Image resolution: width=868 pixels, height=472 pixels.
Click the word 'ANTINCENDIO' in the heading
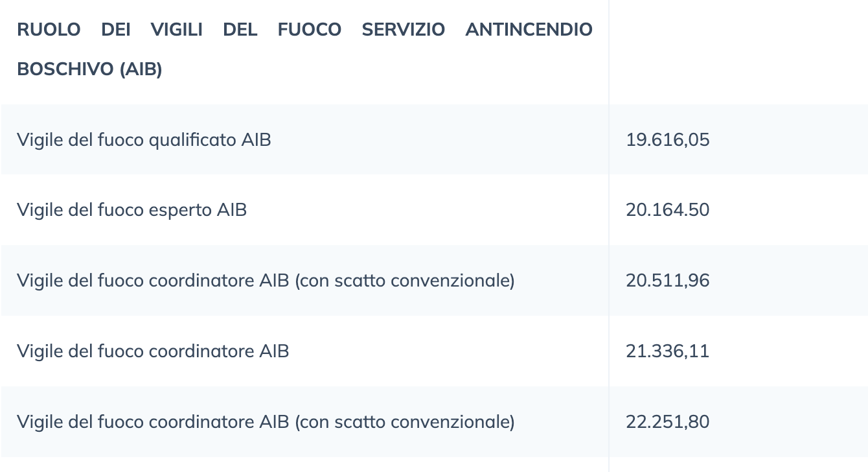(529, 30)
